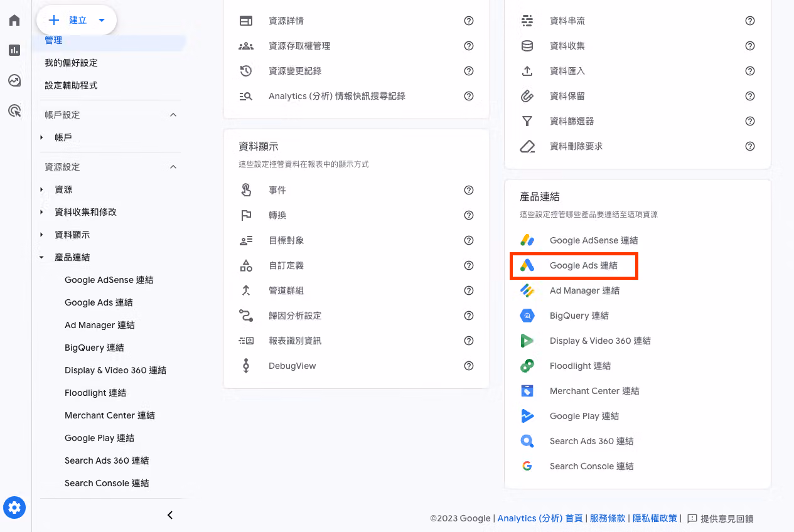This screenshot has height=532, width=794.
Task: Click the 資料保留 paperclip icon
Action: [527, 96]
